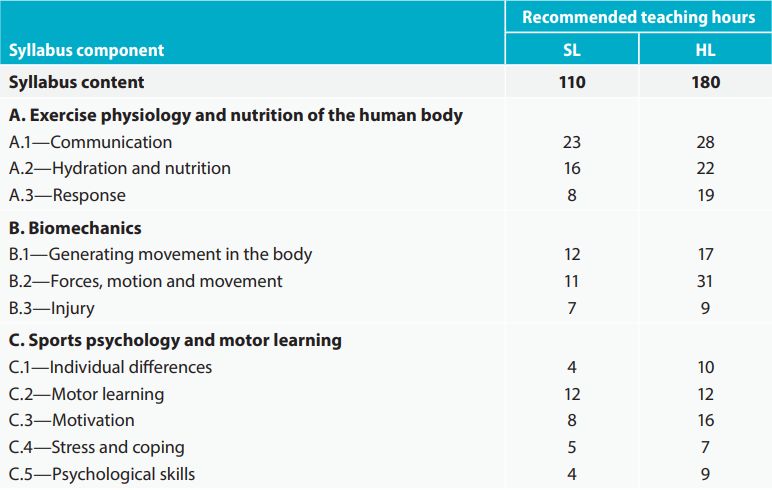Select the C.4—Stress and coping row label

point(97,447)
